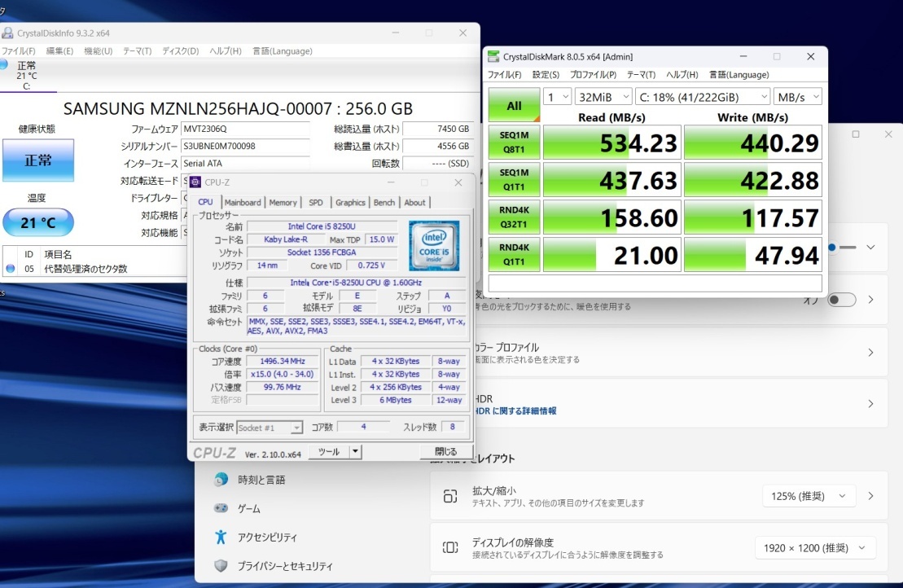The image size is (903, 588).
Task: Click the Accessibility figure icon in Settings
Action: [221, 537]
